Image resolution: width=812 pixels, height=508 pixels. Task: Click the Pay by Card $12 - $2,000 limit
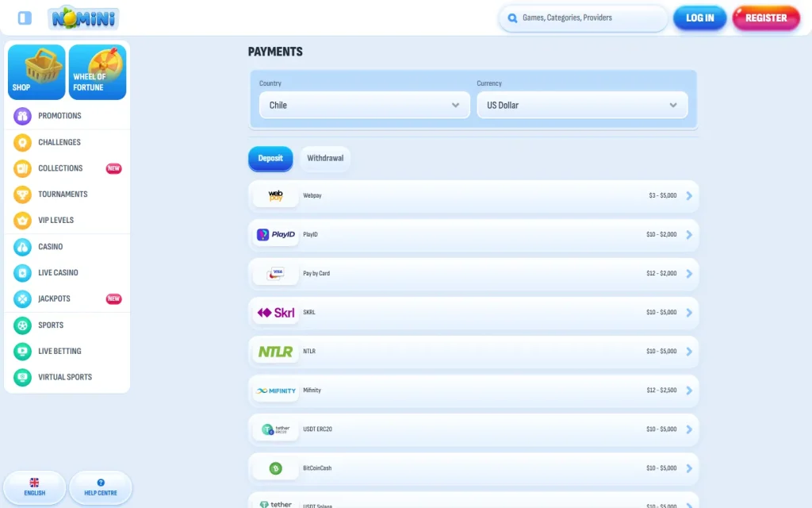click(x=661, y=273)
